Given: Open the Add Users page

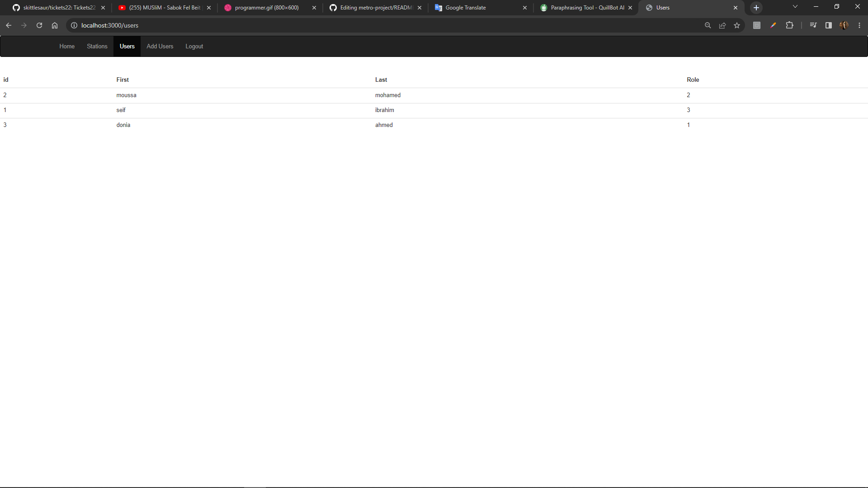Looking at the screenshot, I should coord(160,46).
